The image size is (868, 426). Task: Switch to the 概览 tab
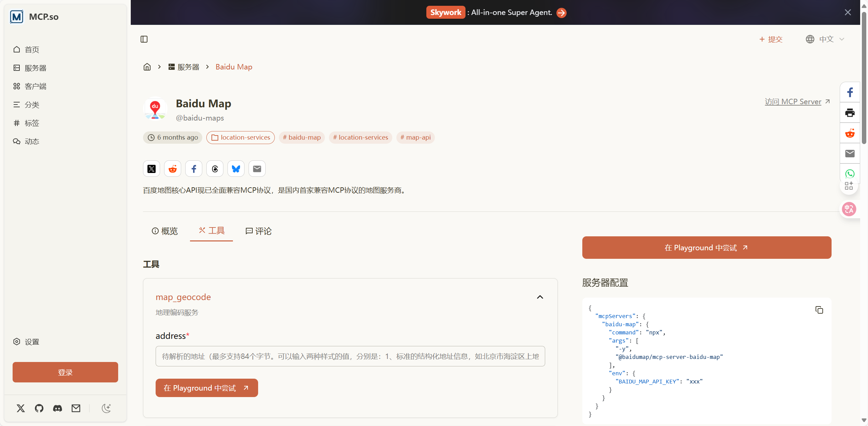tap(165, 231)
